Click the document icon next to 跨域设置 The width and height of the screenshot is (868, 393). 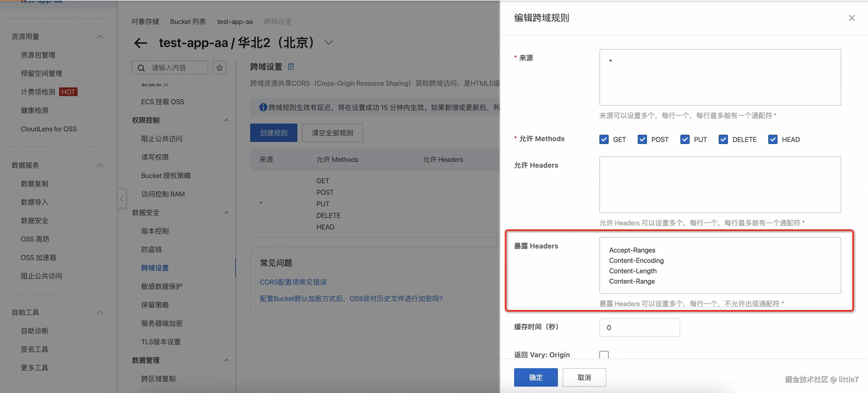(x=291, y=67)
